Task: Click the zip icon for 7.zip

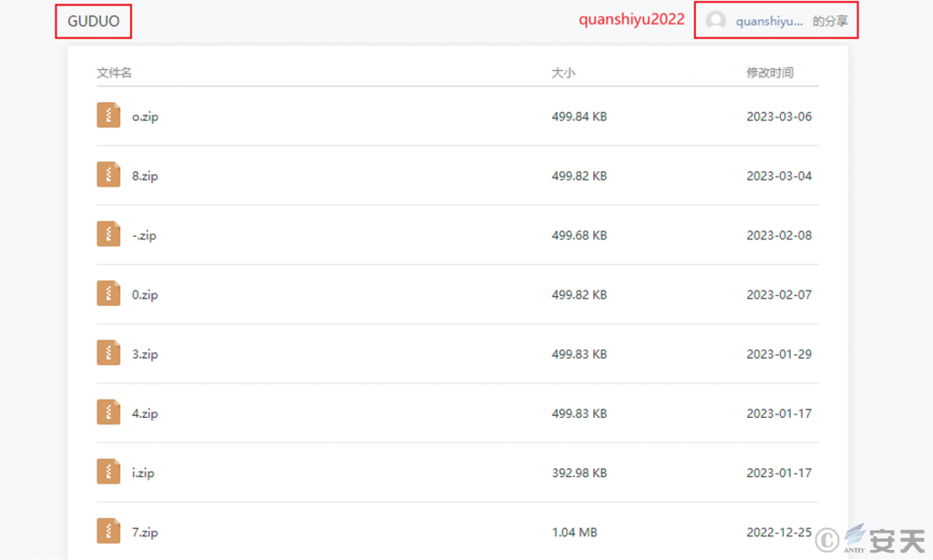Action: (x=108, y=532)
